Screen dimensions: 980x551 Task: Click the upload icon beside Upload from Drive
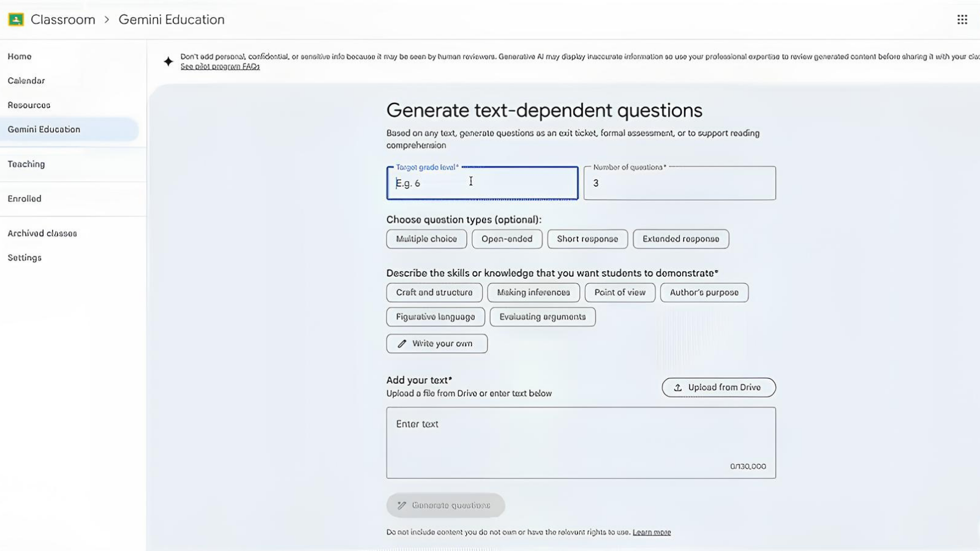(678, 388)
